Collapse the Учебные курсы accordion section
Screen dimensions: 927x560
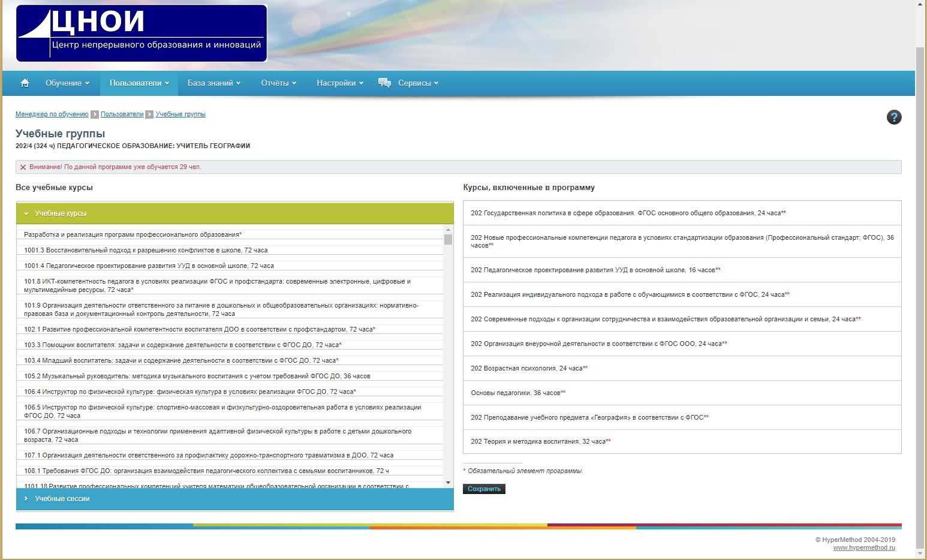235,213
